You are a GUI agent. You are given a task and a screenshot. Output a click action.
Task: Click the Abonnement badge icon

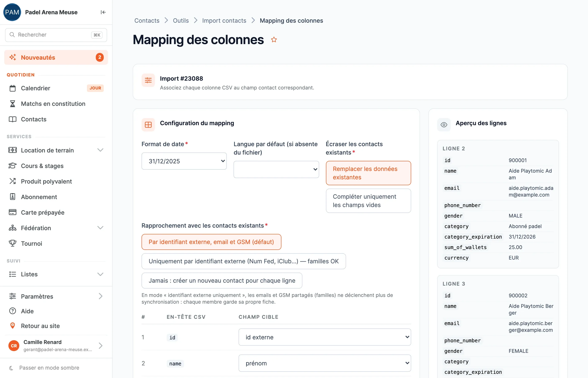coord(13,197)
